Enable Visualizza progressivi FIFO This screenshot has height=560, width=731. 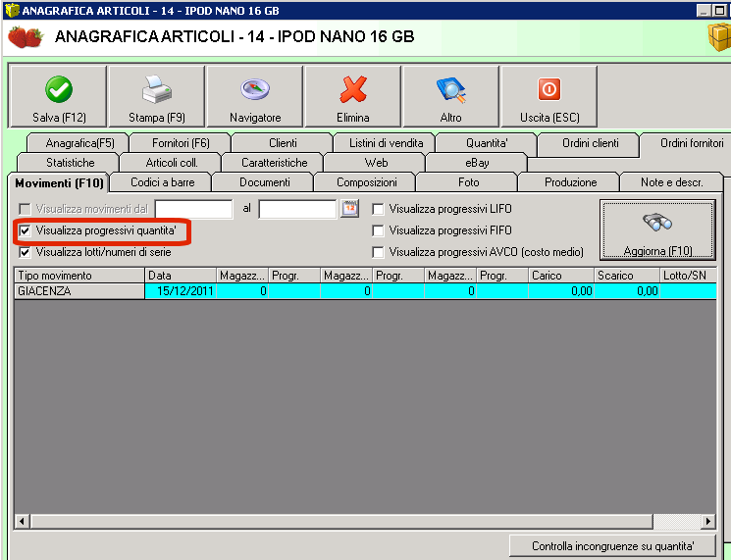(378, 230)
